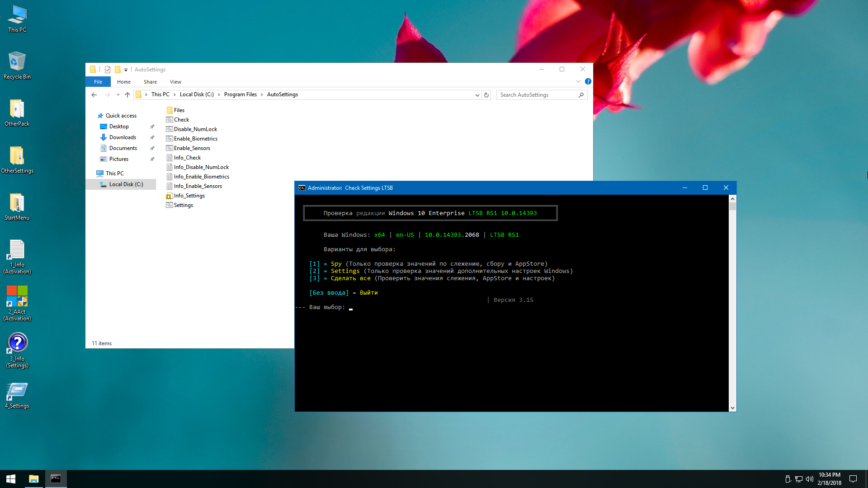This screenshot has height=488, width=868.
Task: Open the 2_AAct Activation desktop shortcut
Action: [17, 296]
